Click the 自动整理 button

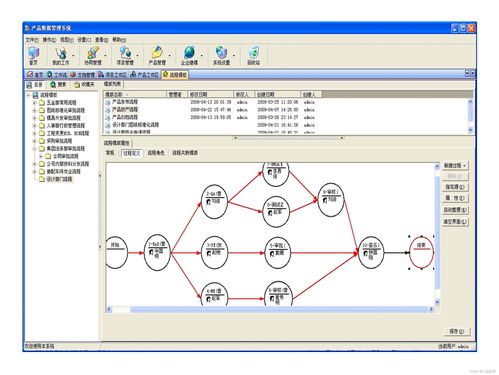point(455,210)
